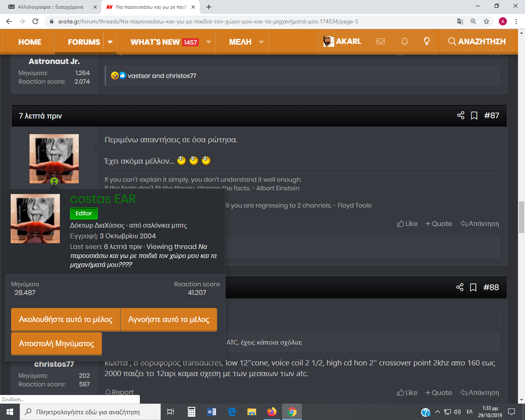Bookmark post #87

click(x=474, y=116)
